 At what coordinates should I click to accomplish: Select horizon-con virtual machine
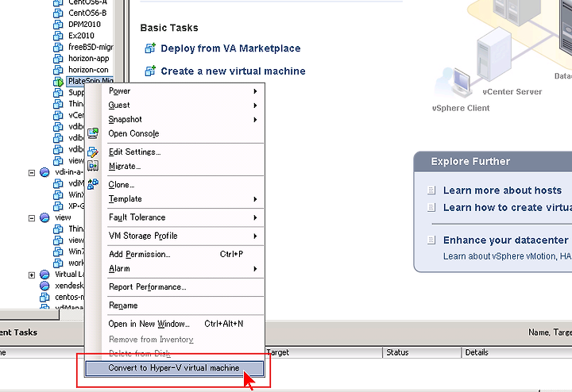(x=88, y=70)
